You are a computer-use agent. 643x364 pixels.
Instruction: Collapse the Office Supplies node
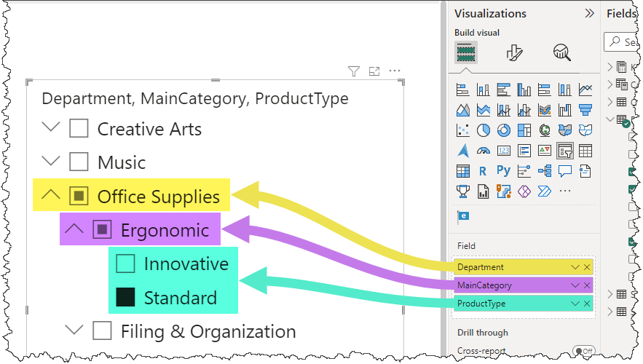click(51, 196)
